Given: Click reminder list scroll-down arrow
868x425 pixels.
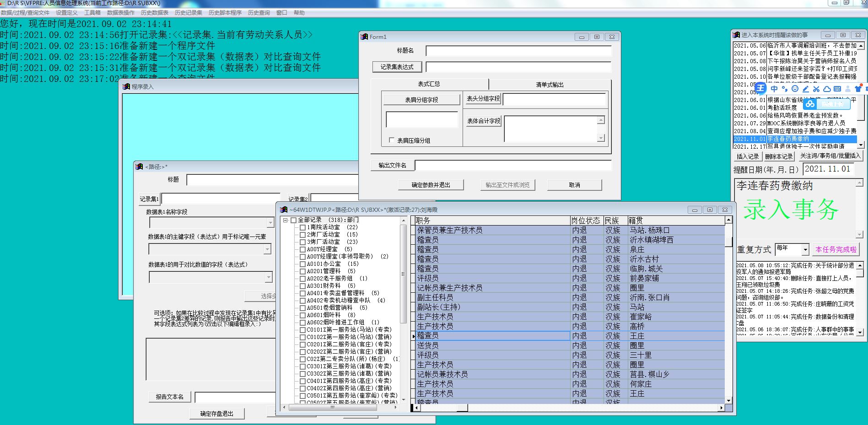Looking at the screenshot, I should 861,145.
